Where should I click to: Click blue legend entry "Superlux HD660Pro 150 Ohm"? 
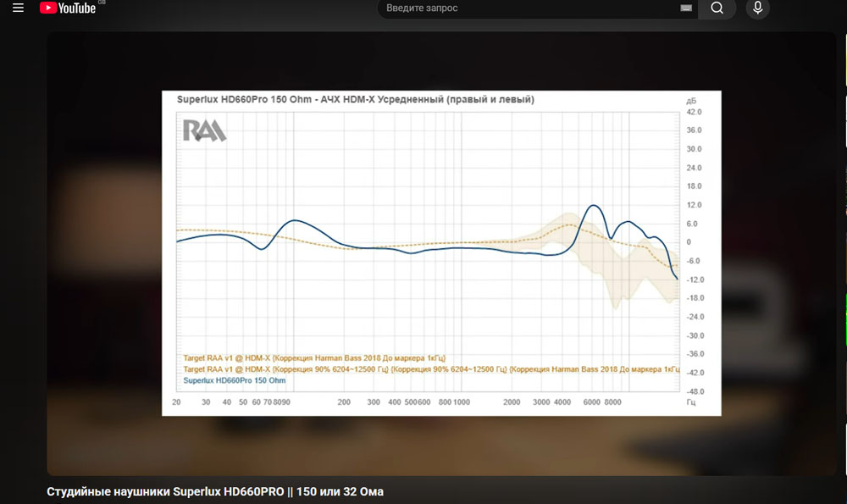235,381
